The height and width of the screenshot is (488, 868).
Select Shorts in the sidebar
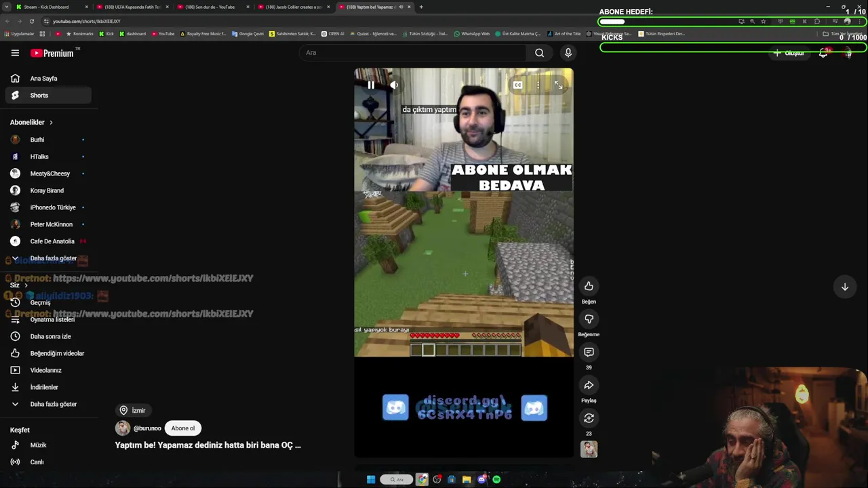(47, 96)
